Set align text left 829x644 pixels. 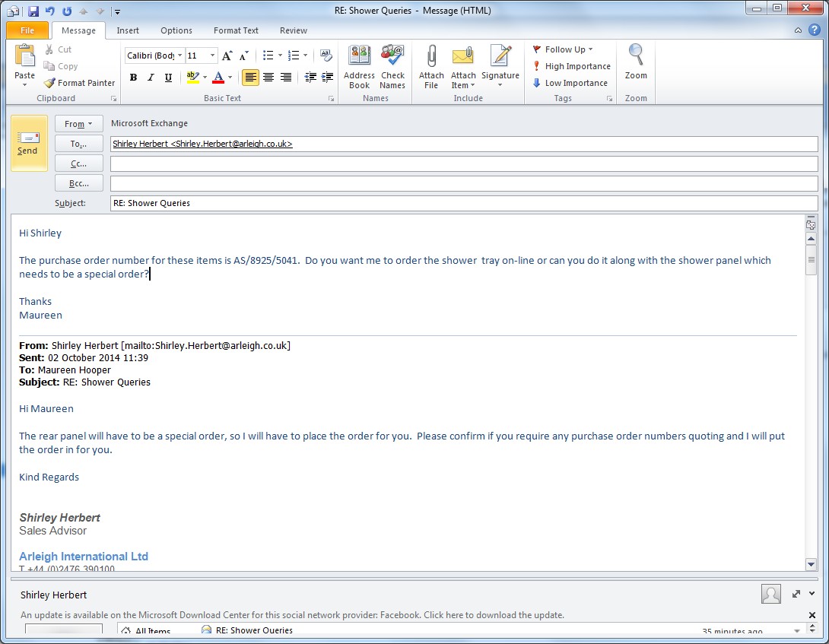click(x=251, y=78)
